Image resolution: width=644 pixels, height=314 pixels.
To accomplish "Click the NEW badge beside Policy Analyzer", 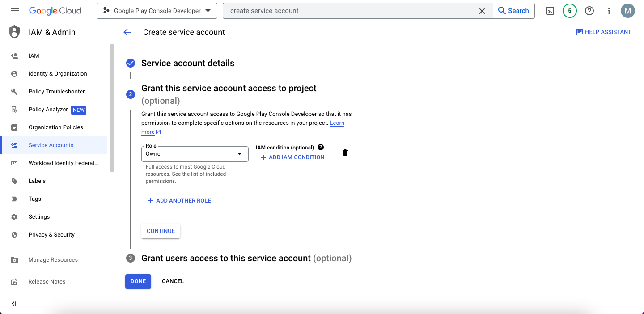I will [x=79, y=110].
